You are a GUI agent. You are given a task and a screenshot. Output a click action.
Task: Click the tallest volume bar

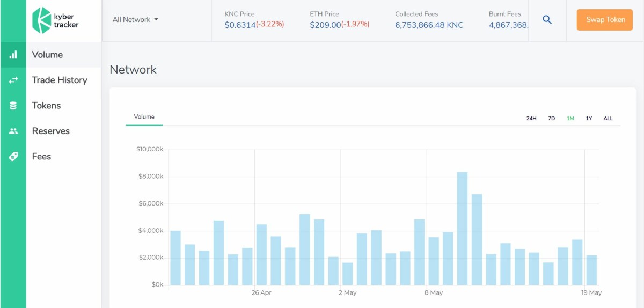point(462,228)
